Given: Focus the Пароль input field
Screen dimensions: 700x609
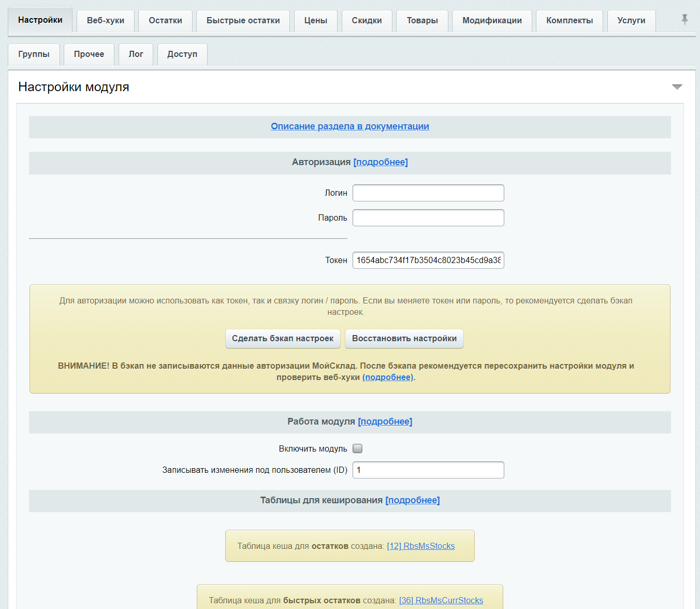Looking at the screenshot, I should coord(428,218).
